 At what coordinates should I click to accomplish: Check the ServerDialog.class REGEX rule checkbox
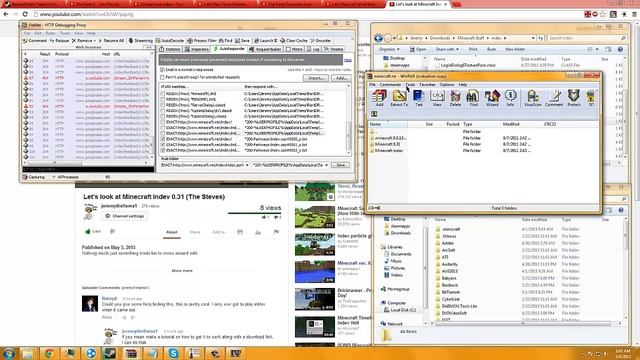click(163, 105)
